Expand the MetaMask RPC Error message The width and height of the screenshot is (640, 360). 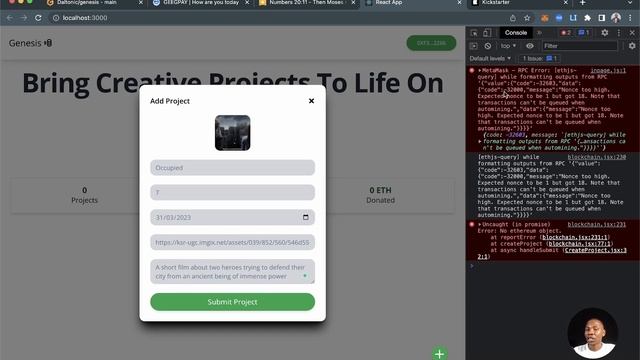click(480, 71)
